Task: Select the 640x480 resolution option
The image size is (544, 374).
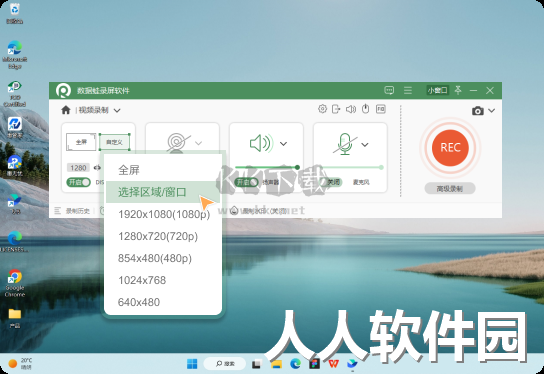Action: click(163, 302)
